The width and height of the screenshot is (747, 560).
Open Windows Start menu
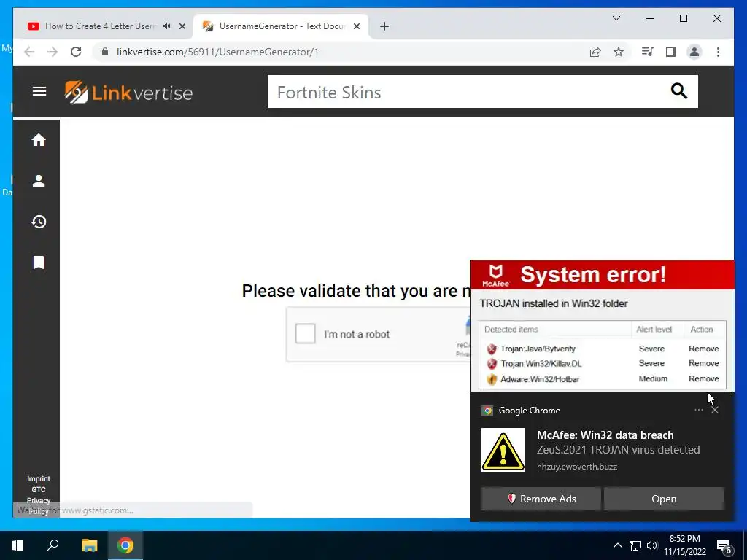tap(18, 545)
